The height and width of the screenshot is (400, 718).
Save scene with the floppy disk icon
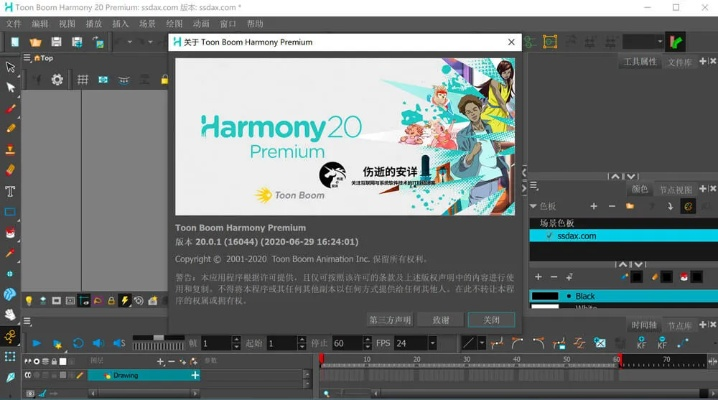(56, 42)
